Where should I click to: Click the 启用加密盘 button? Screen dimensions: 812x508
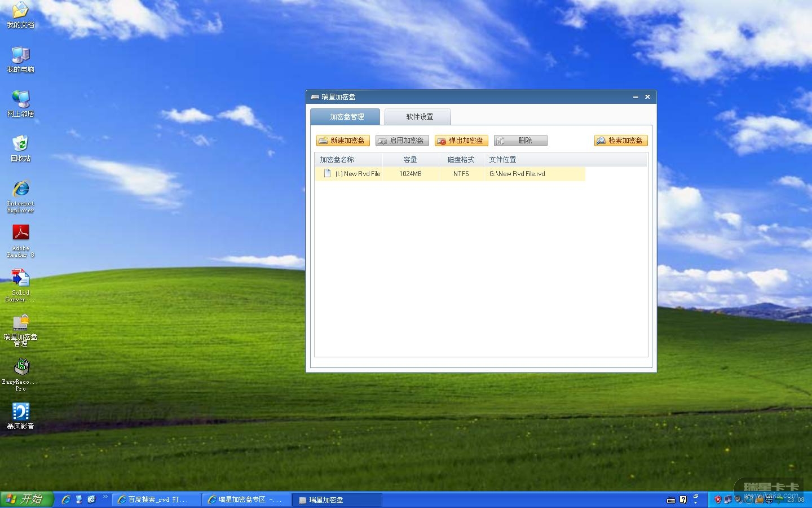pyautogui.click(x=402, y=141)
